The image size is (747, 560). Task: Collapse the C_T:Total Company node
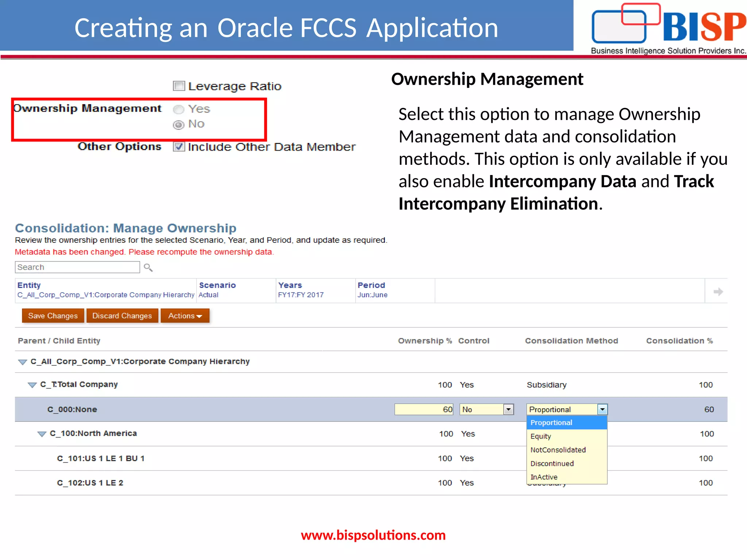point(32,385)
